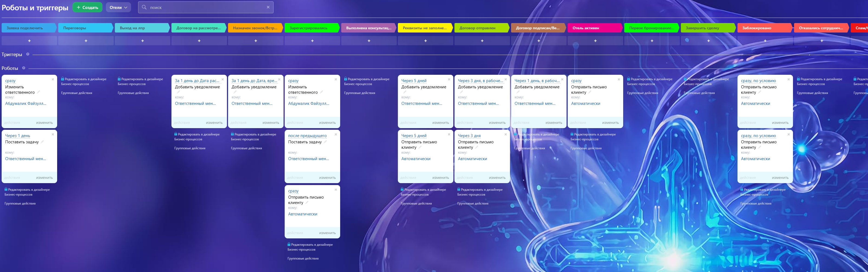Select the Заблокировано stage tab
The image size is (868, 272).
click(x=764, y=28)
